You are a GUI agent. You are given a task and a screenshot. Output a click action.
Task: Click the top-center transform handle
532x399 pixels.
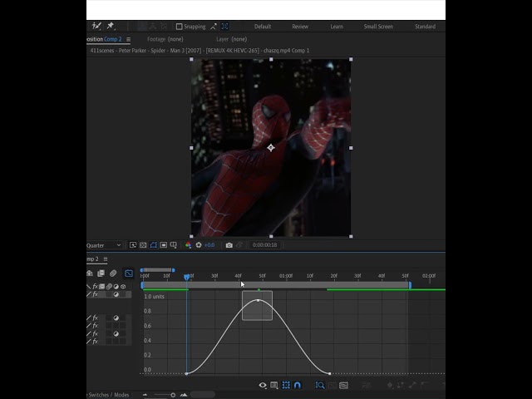click(x=271, y=59)
